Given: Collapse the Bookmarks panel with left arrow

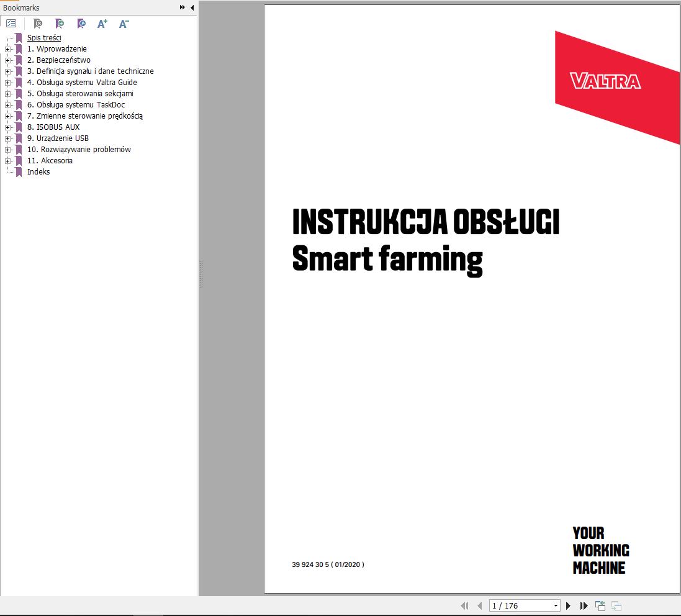Looking at the screenshot, I should coord(192,7).
